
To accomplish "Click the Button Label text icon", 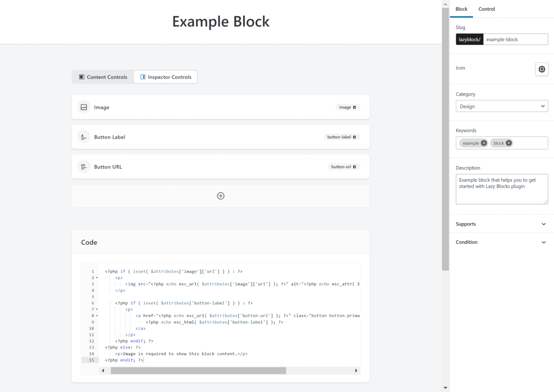I will coord(84,137).
